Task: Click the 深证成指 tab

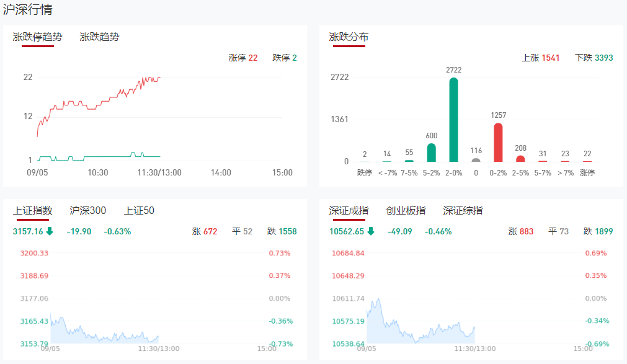Action: [x=349, y=210]
